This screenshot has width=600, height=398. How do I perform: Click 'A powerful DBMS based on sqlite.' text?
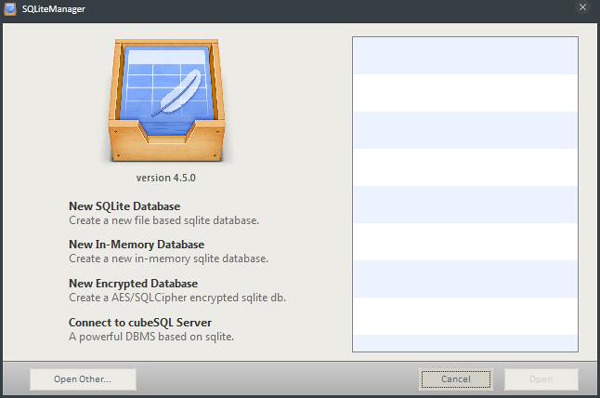[151, 337]
